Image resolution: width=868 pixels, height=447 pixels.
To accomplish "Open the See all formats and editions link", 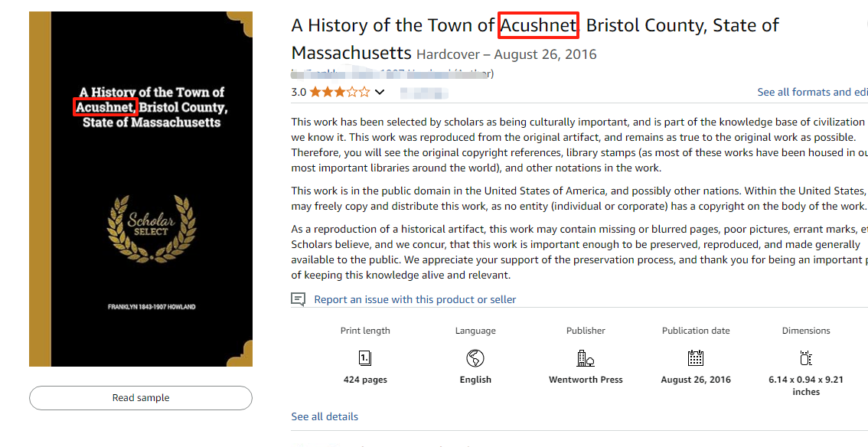I will click(811, 92).
